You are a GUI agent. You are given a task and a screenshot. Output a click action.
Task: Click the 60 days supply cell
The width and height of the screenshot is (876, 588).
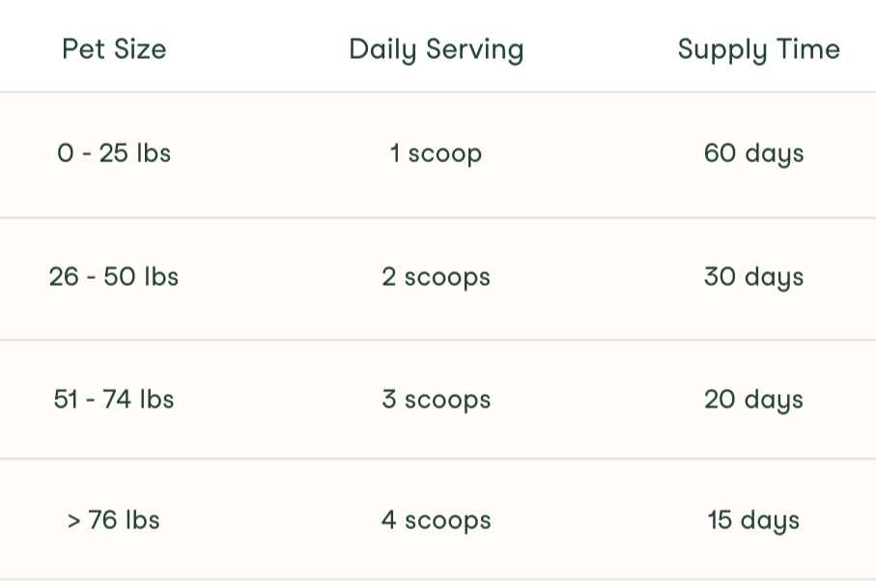(x=754, y=154)
